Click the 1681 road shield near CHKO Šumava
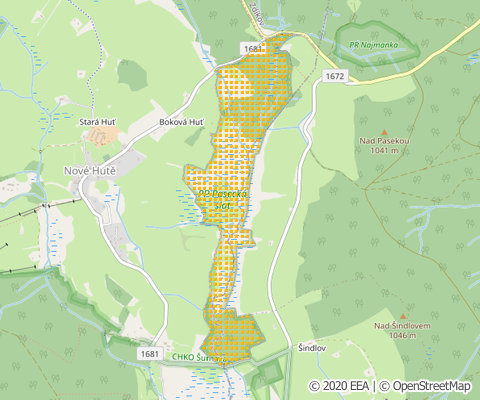The width and height of the screenshot is (480, 400). point(150,354)
